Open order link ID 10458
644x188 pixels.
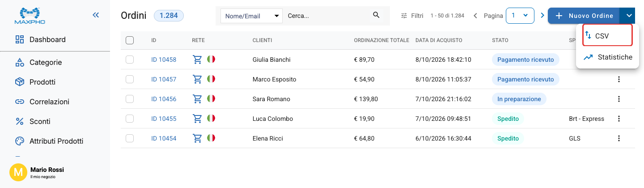(164, 60)
